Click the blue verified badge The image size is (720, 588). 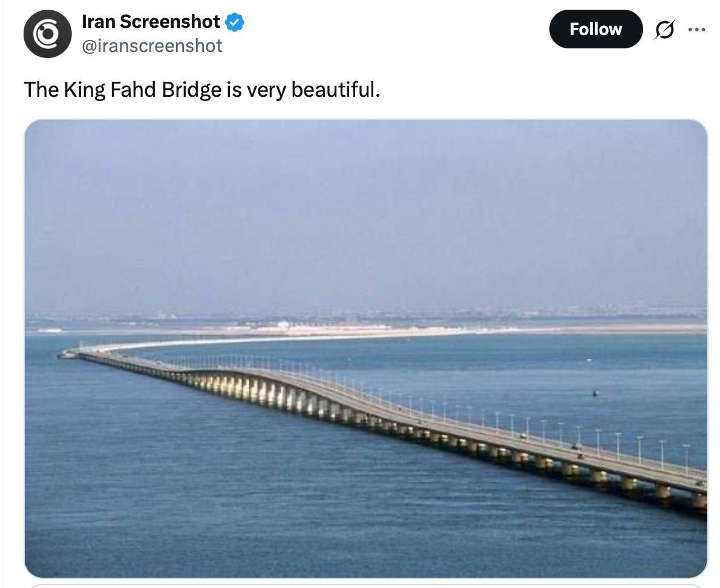[x=235, y=22]
